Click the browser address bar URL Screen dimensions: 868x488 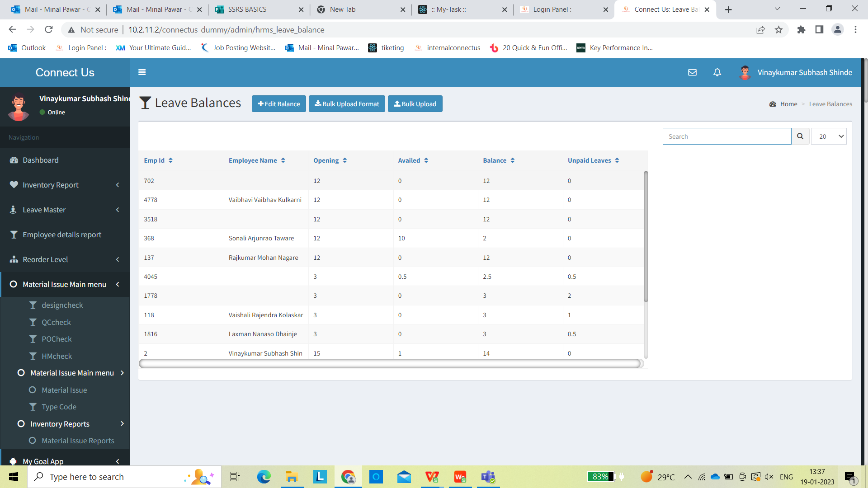[226, 30]
